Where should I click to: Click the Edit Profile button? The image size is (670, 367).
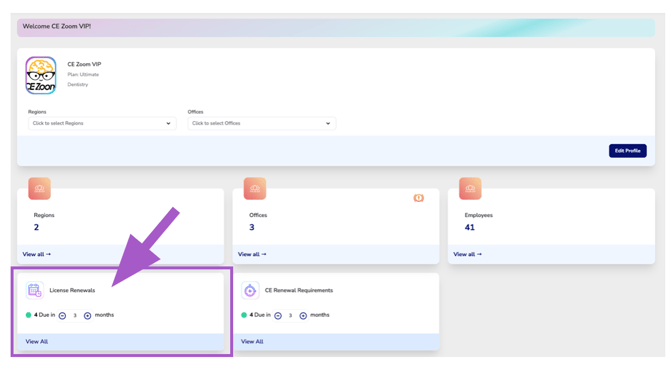tap(627, 151)
